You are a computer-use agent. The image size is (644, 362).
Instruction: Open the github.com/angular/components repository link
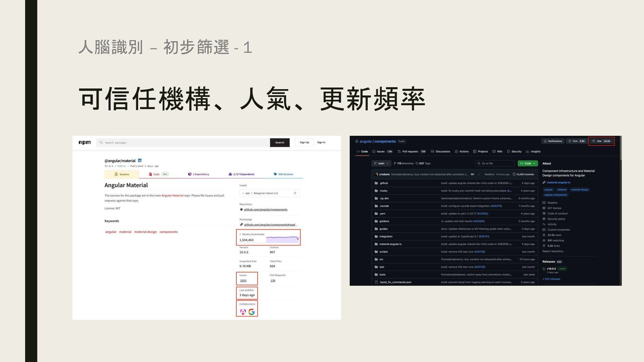(x=266, y=209)
